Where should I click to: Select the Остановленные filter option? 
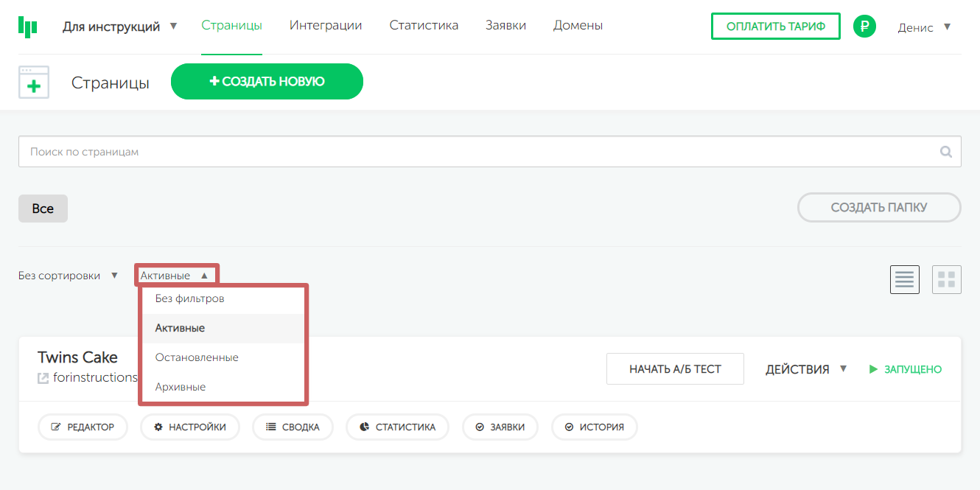pyautogui.click(x=197, y=357)
